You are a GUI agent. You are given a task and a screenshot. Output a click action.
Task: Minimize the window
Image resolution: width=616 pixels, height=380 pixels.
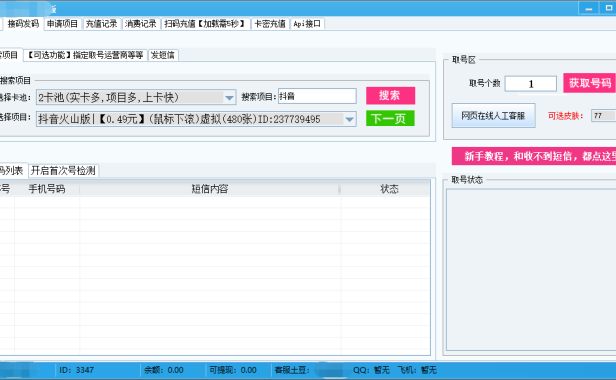click(x=588, y=8)
